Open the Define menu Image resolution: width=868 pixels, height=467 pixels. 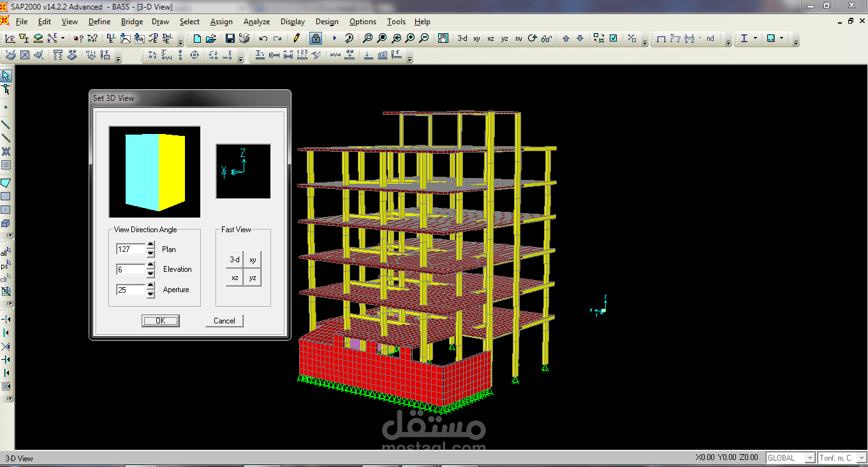tap(99, 22)
